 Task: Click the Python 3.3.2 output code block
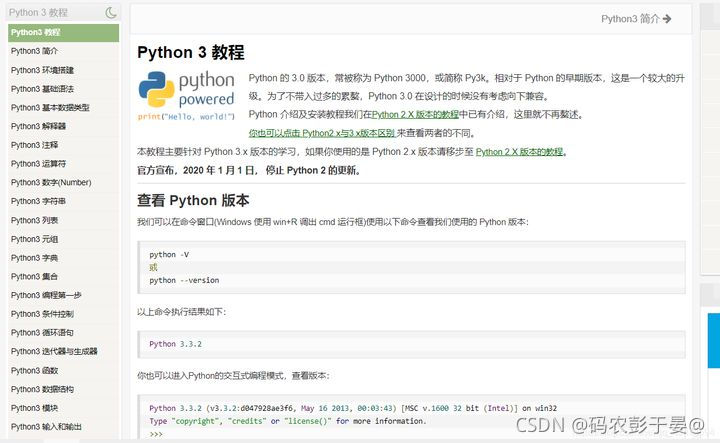pos(411,344)
